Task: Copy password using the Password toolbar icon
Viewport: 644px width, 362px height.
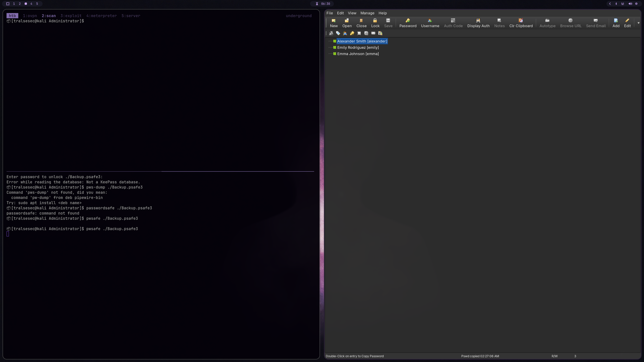Action: tap(408, 23)
